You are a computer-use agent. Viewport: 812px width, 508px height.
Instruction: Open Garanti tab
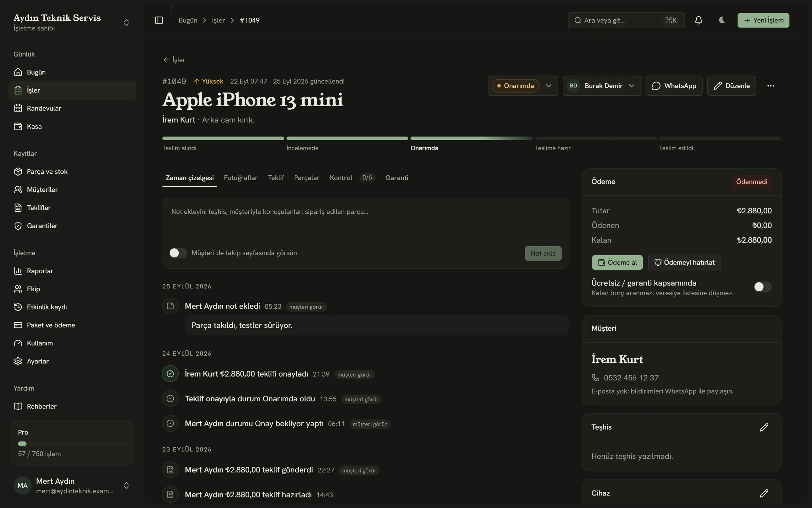(x=397, y=178)
